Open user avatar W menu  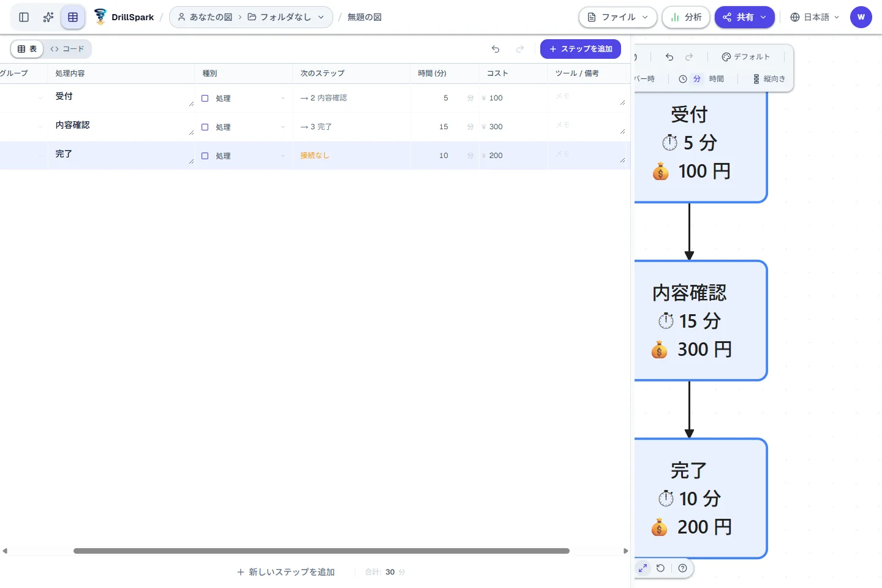point(861,17)
